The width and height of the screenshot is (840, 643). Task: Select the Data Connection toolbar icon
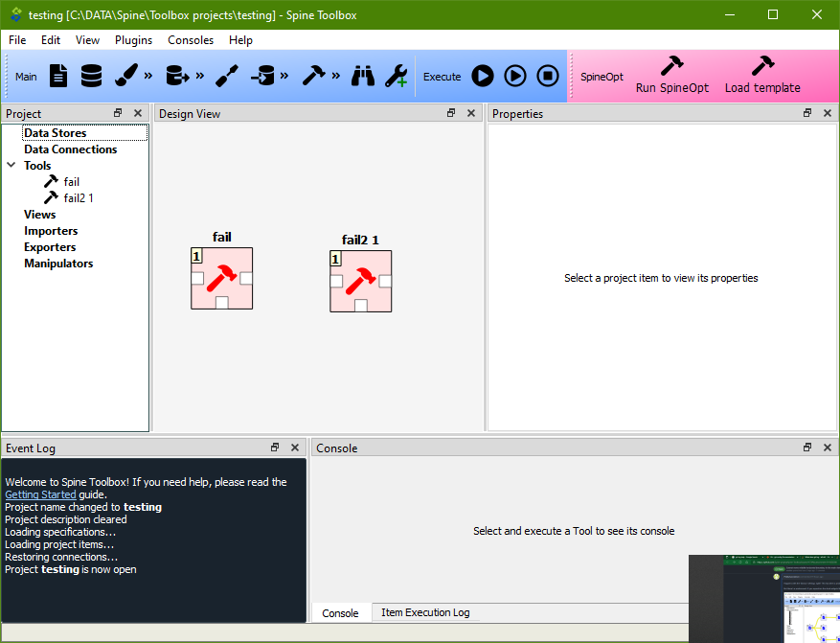pos(57,76)
